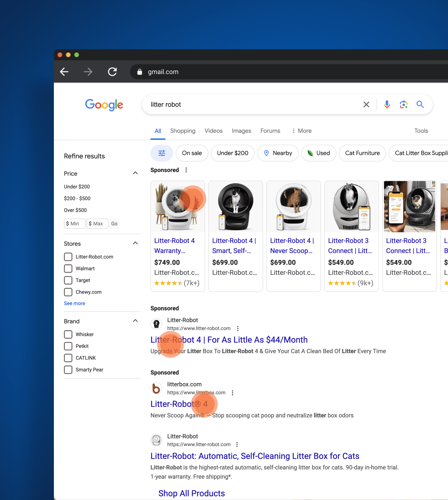Click the favicon of the organic Litter-Robot result
The image size is (448, 500).
(x=156, y=440)
